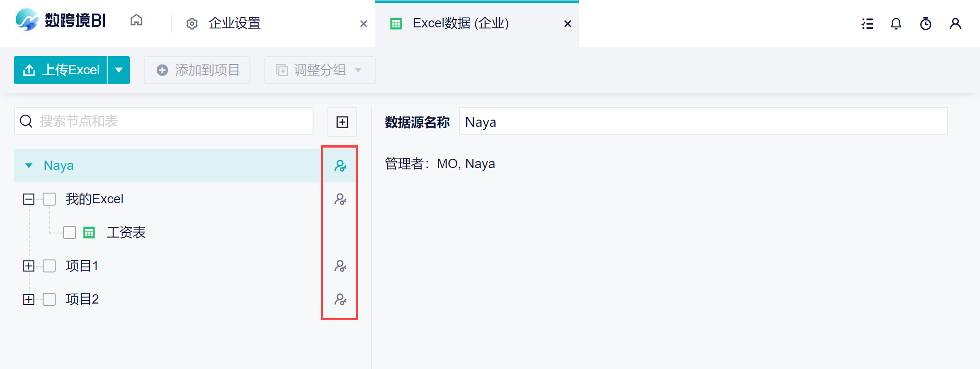Check the 我的Excel checkbox
Image resolution: width=980 pixels, height=369 pixels.
(49, 199)
